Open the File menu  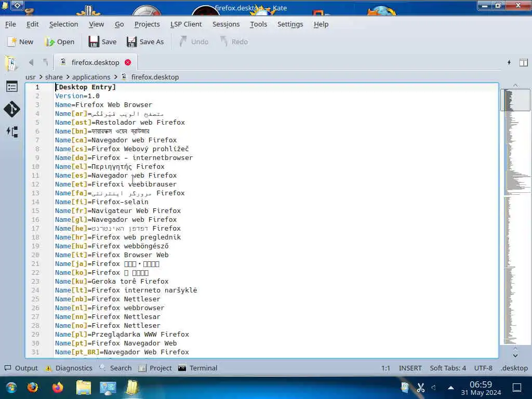point(10,24)
